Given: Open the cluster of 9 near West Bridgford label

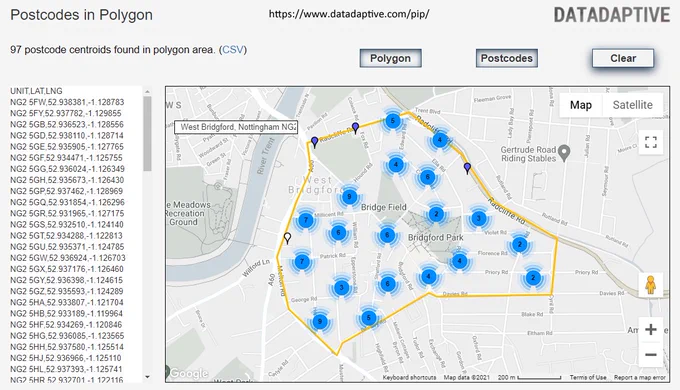Looking at the screenshot, I should tap(350, 197).
